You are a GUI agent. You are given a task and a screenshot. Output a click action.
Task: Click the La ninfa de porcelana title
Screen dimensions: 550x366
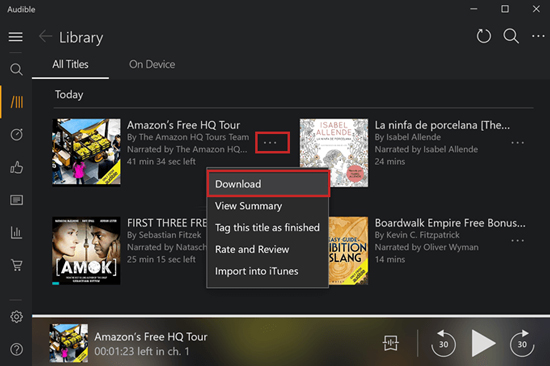click(x=442, y=125)
